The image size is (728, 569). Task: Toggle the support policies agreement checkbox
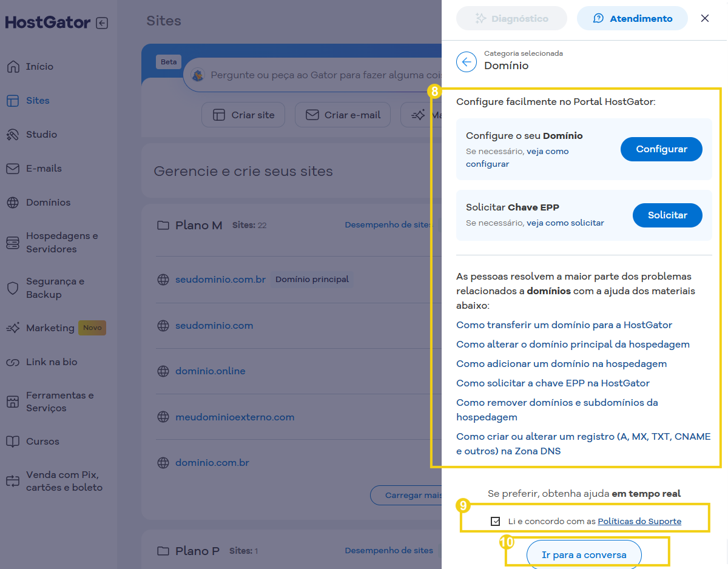point(496,521)
